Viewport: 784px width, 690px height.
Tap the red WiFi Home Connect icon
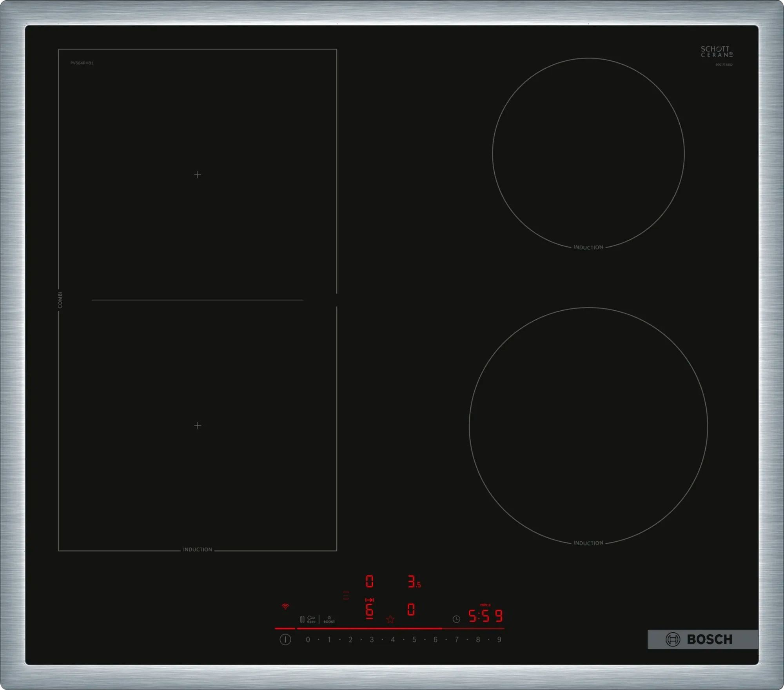click(x=285, y=606)
